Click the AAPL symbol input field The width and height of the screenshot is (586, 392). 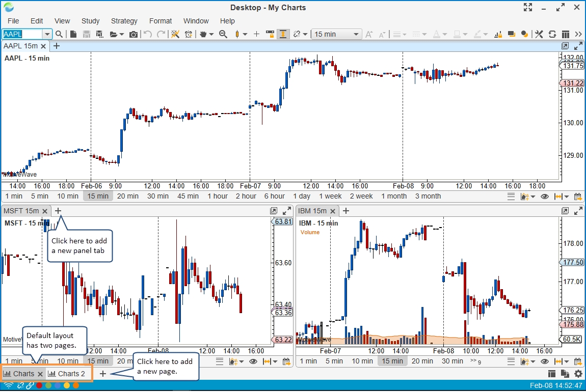(22, 34)
